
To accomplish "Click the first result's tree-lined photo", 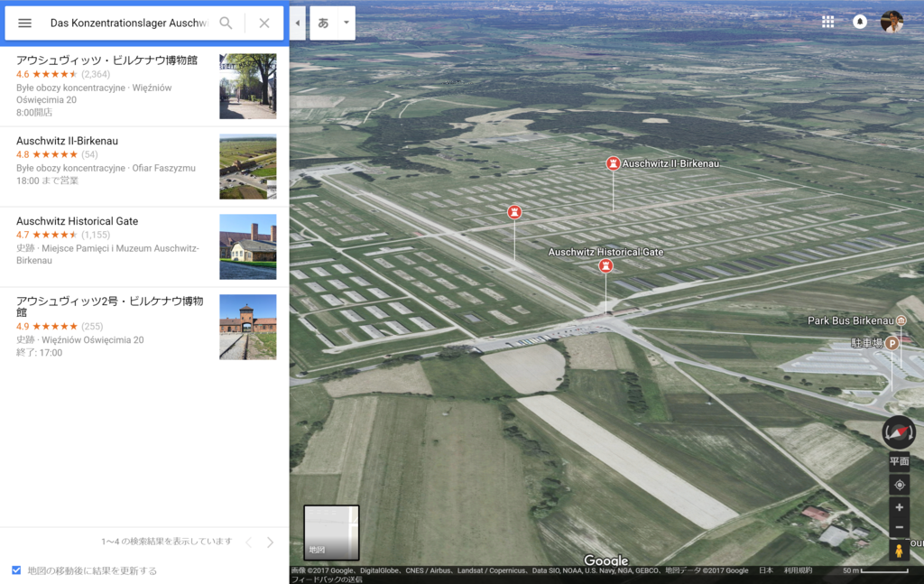I will pyautogui.click(x=248, y=86).
